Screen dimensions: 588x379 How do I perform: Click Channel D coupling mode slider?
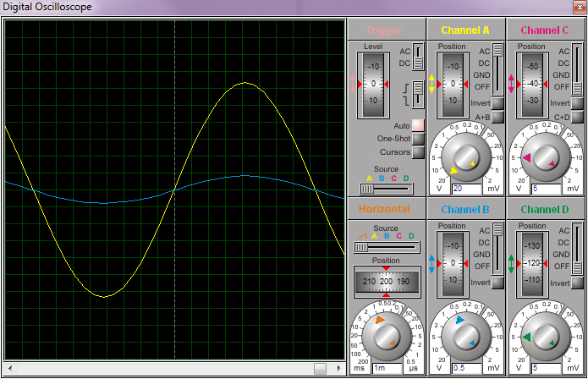click(x=577, y=249)
